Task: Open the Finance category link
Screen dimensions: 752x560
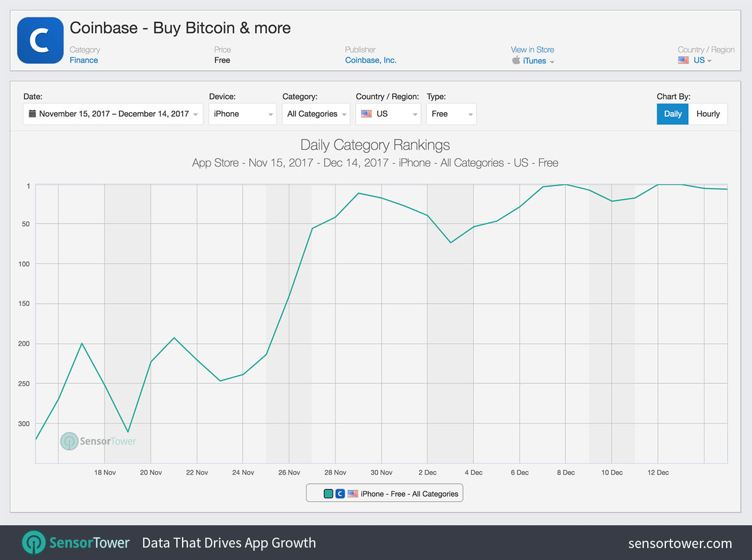Action: (x=83, y=60)
